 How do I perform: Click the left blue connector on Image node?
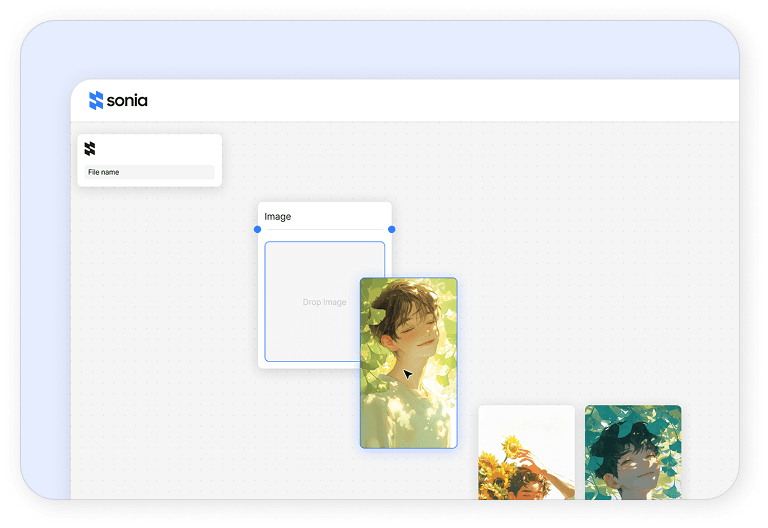click(x=257, y=229)
